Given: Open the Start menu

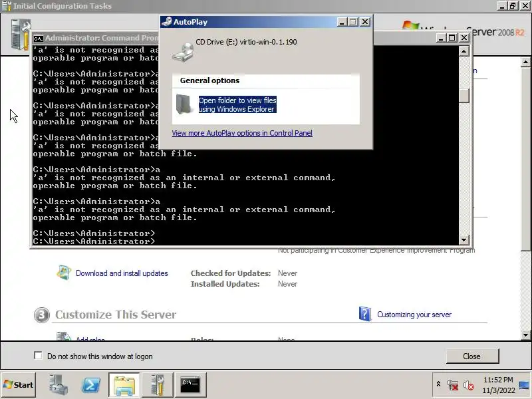Looking at the screenshot, I should coord(19,385).
